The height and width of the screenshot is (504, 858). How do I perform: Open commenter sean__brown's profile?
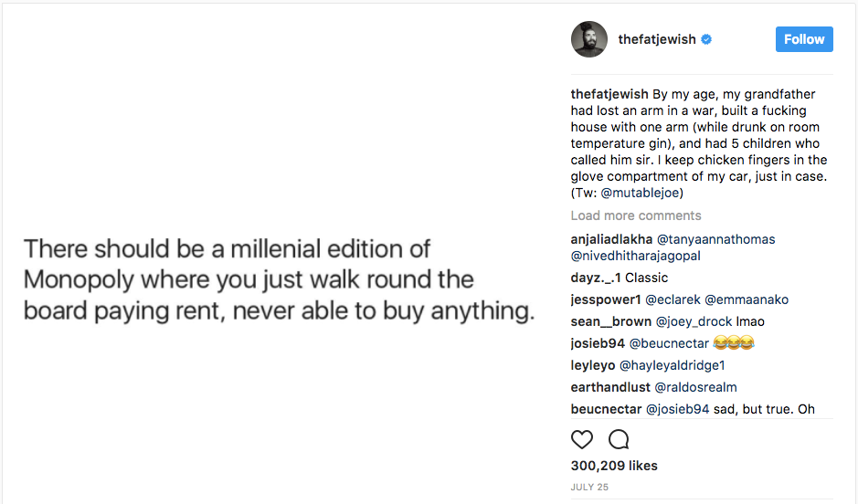[x=610, y=321]
